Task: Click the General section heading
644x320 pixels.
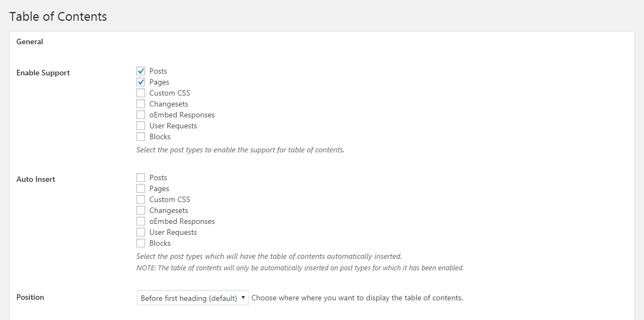Action: pyautogui.click(x=29, y=42)
